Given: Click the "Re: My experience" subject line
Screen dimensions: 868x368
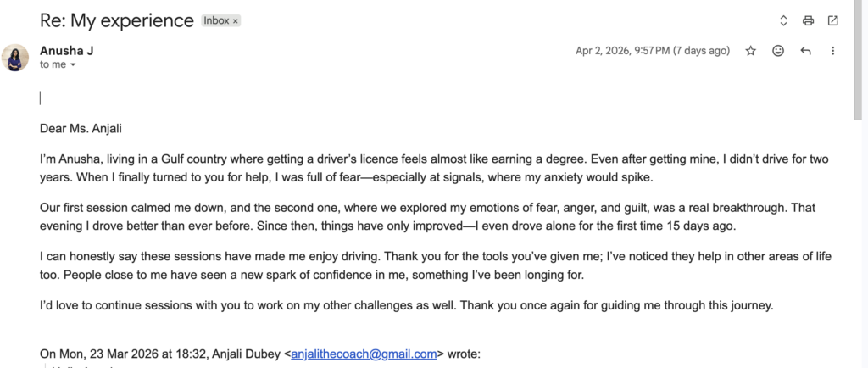Looking at the screenshot, I should (x=116, y=20).
